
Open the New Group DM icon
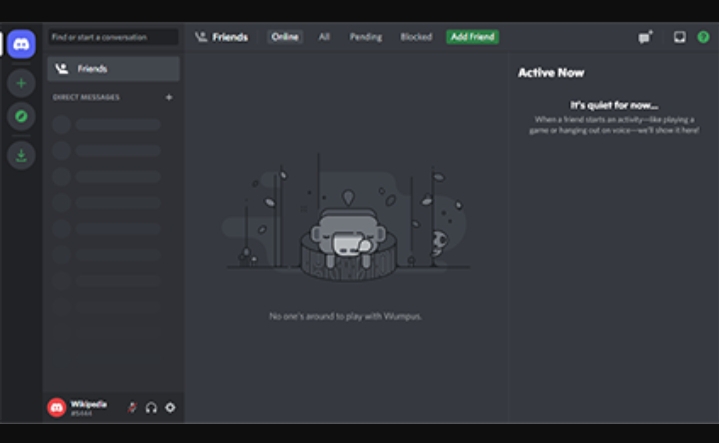(x=645, y=37)
